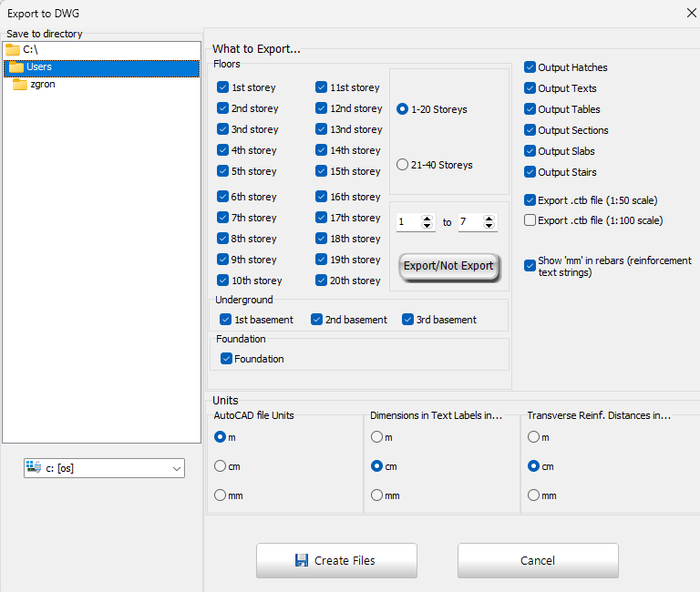
Task: Click the drive icon in the drive selector
Action: coord(35,468)
